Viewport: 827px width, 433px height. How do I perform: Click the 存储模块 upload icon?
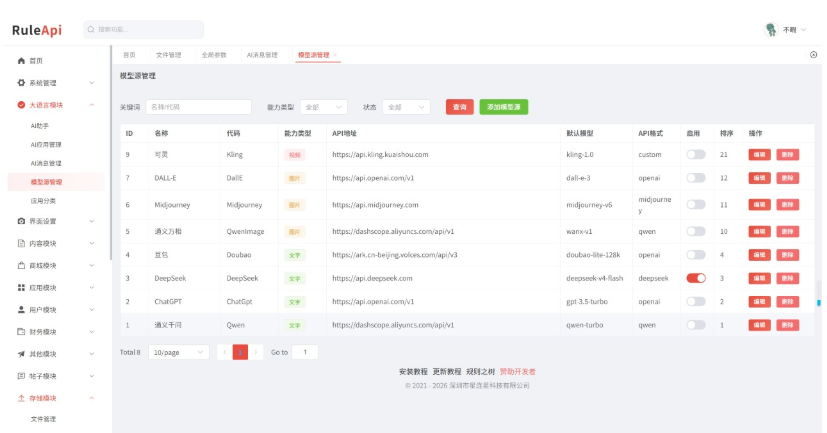click(x=21, y=398)
